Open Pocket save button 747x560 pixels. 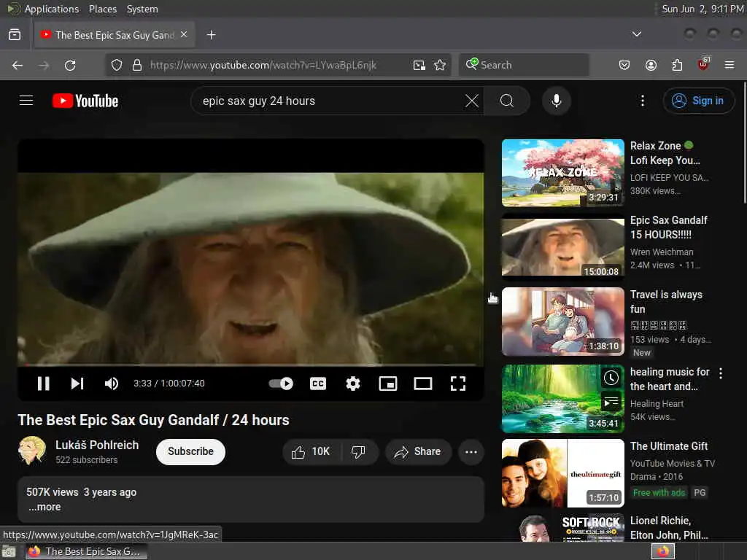pyautogui.click(x=624, y=65)
